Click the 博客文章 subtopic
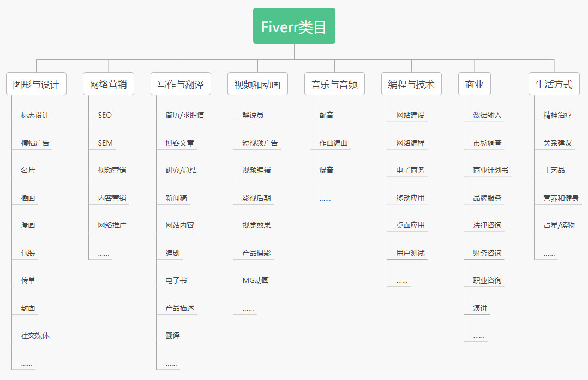Screen dimensions: 588x380 [x=179, y=143]
